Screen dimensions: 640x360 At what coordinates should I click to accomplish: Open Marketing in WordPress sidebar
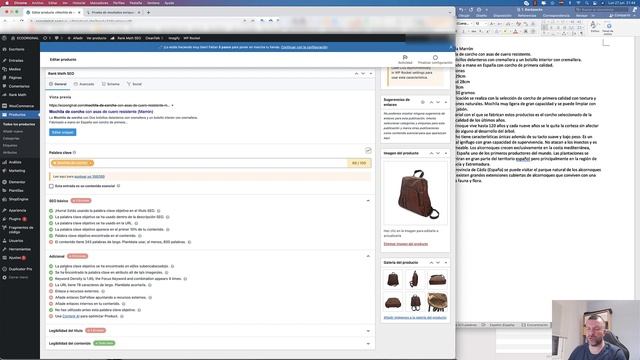click(x=17, y=171)
